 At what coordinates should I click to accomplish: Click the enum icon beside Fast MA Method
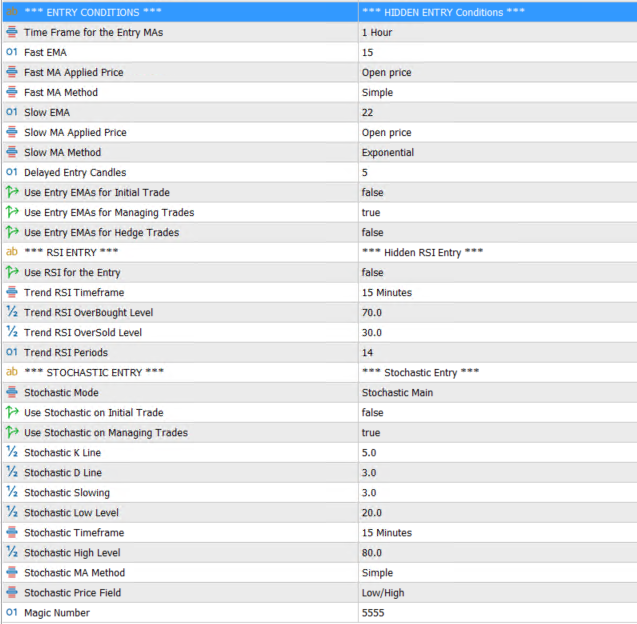tap(12, 92)
